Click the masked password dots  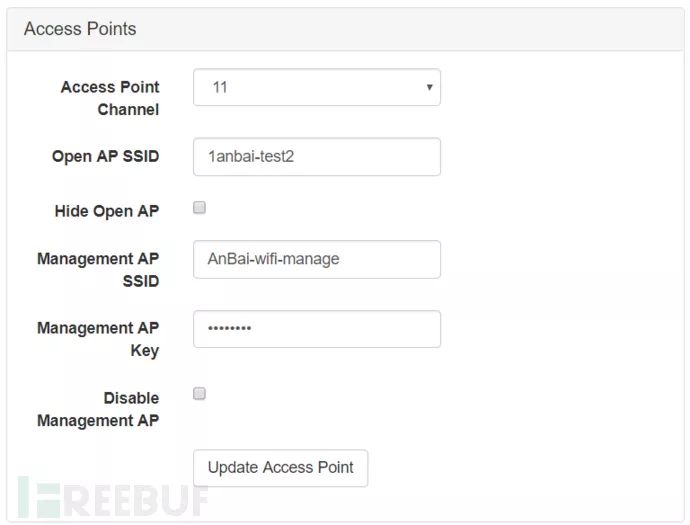230,329
